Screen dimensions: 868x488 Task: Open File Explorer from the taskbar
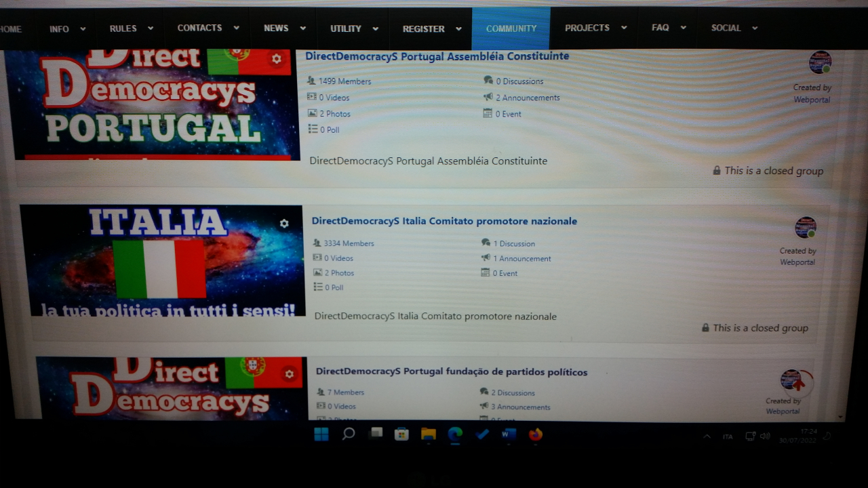coord(428,435)
